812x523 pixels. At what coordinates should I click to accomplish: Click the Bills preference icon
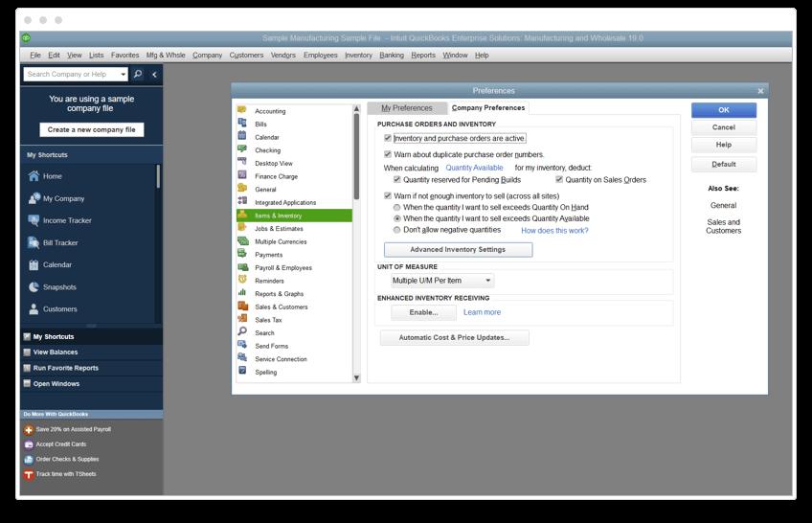click(242, 123)
